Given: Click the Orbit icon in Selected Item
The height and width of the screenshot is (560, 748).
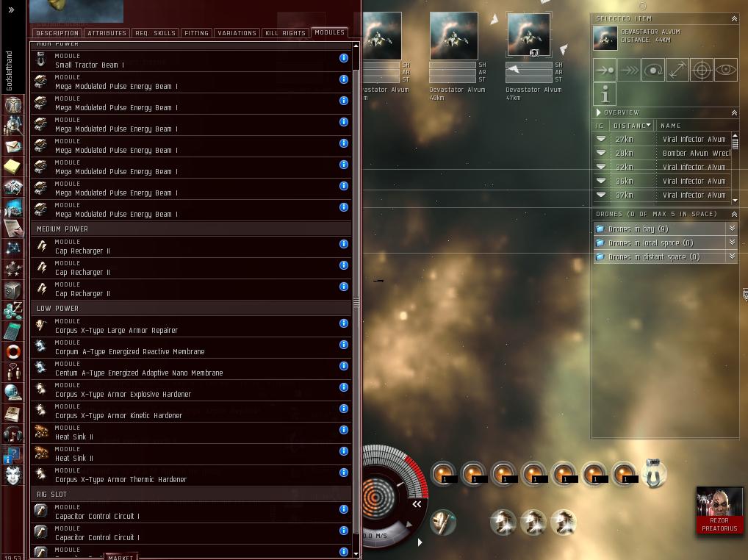Looking at the screenshot, I should (653, 71).
